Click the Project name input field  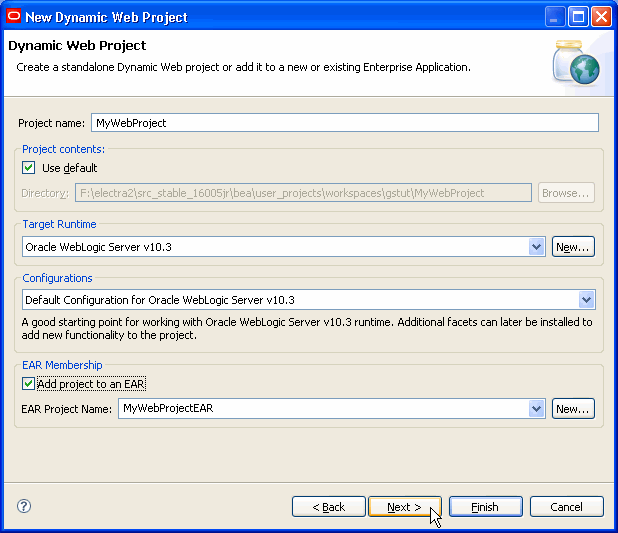click(345, 123)
